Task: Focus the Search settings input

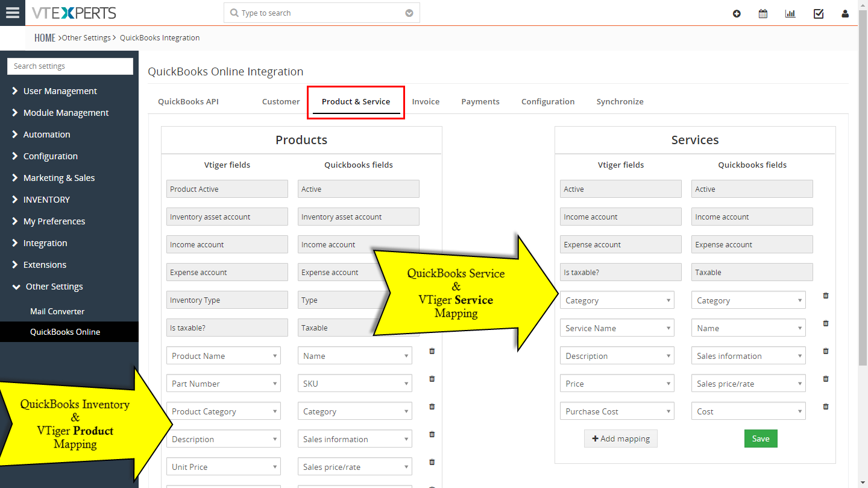Action: click(x=70, y=66)
